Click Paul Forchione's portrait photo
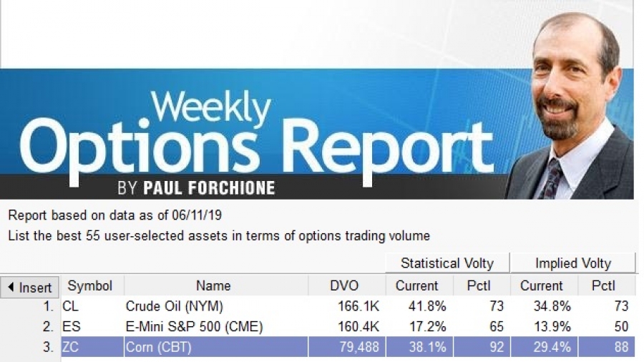644x362 pixels. click(x=571, y=106)
